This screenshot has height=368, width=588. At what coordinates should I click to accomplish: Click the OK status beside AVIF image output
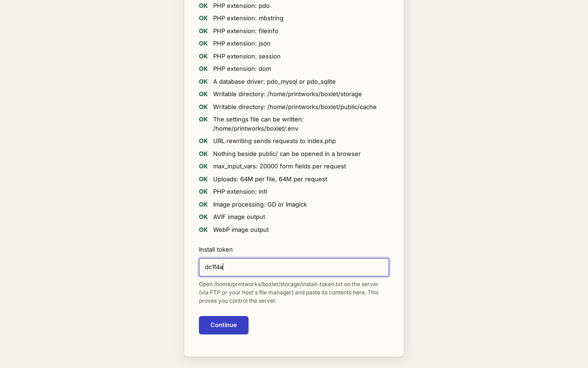[203, 217]
